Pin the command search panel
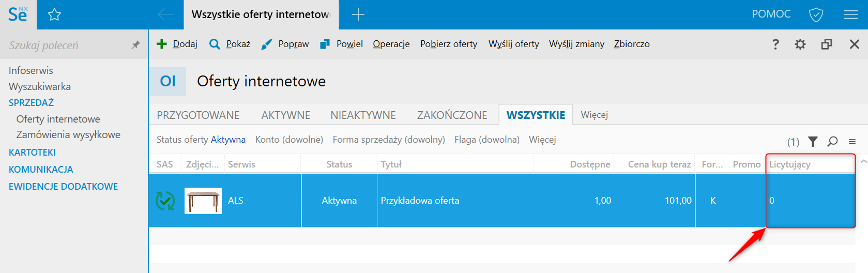This screenshot has width=868, height=273. [135, 45]
